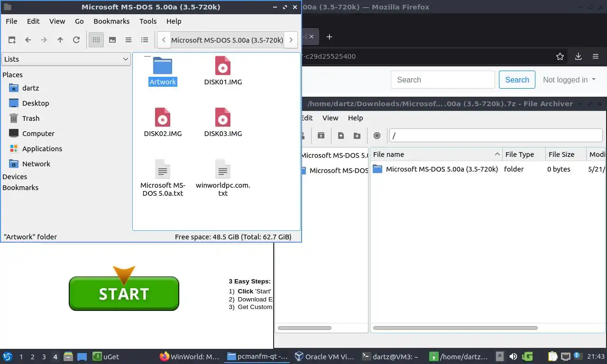The height and width of the screenshot is (364, 607).
Task: Select the DISK01.IMG file
Action: tap(223, 71)
